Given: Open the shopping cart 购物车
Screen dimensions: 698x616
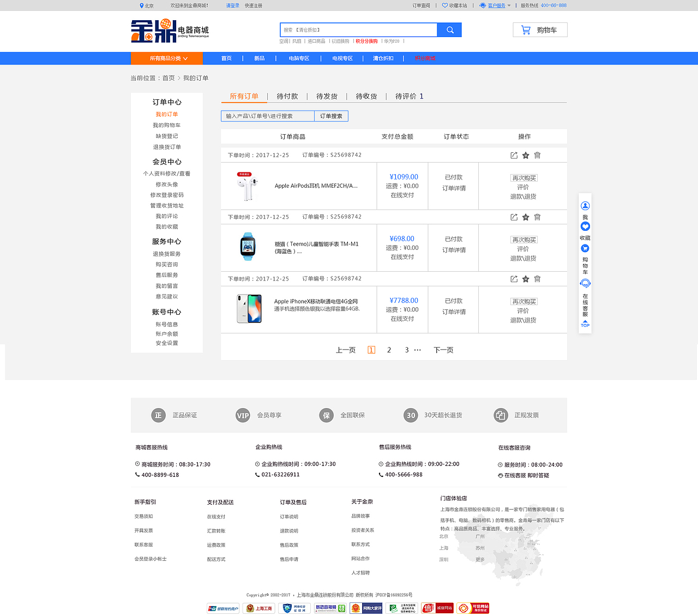Looking at the screenshot, I should click(540, 30).
